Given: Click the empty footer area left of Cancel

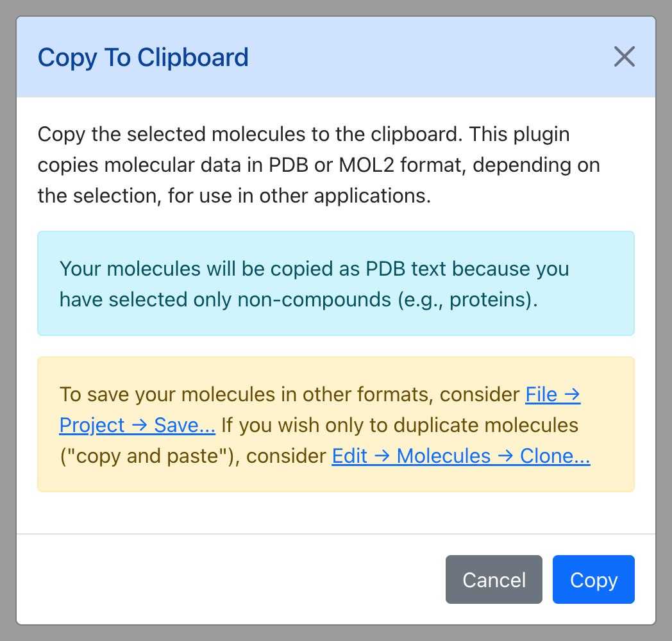Looking at the screenshot, I should point(231,579).
